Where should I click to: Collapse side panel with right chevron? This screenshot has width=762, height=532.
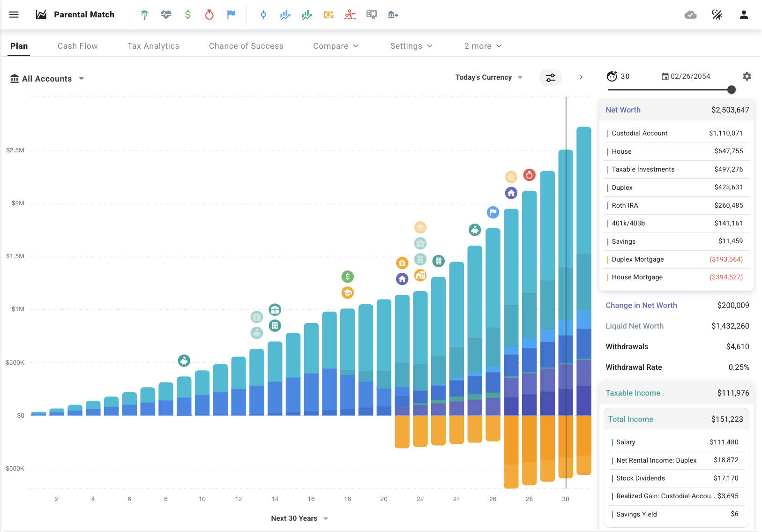(581, 77)
